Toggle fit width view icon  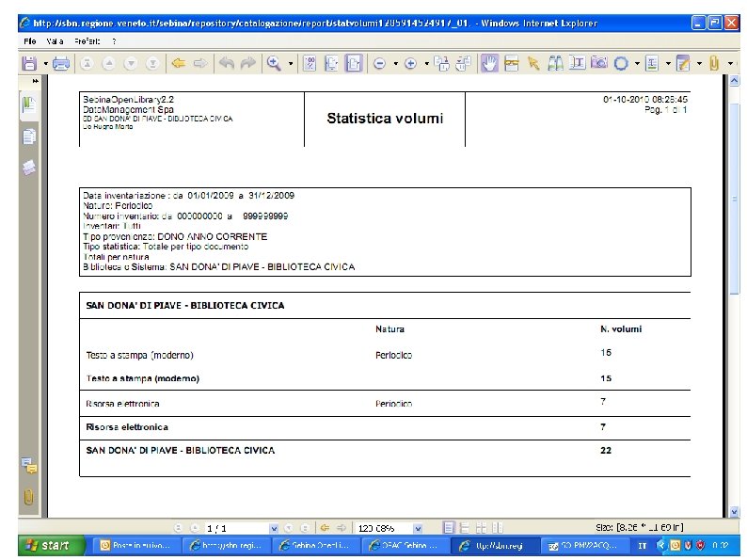point(354,63)
